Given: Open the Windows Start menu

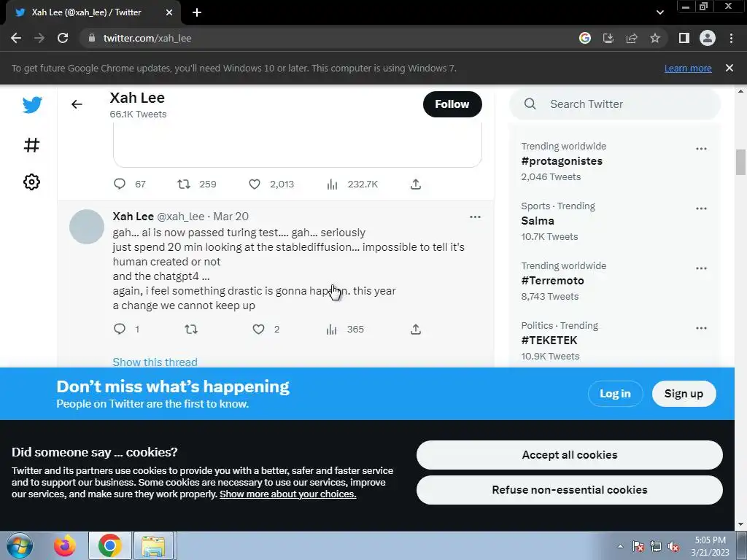Looking at the screenshot, I should (20, 545).
